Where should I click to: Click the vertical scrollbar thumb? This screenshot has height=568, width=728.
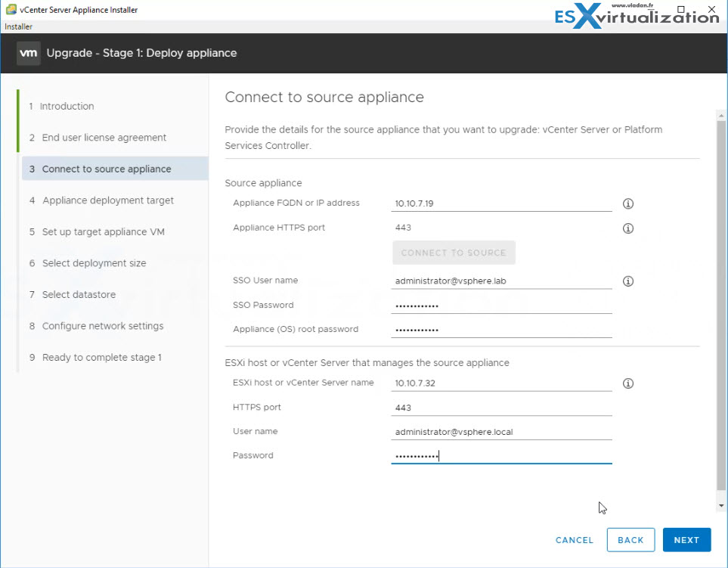pyautogui.click(x=721, y=306)
